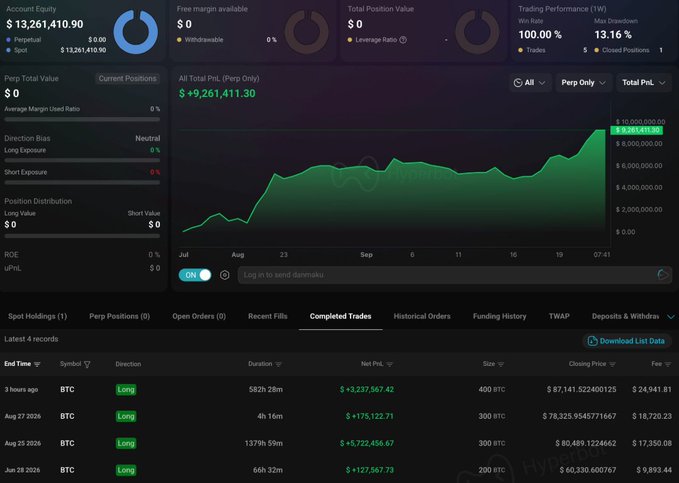Click the Current Positions button

127,78
